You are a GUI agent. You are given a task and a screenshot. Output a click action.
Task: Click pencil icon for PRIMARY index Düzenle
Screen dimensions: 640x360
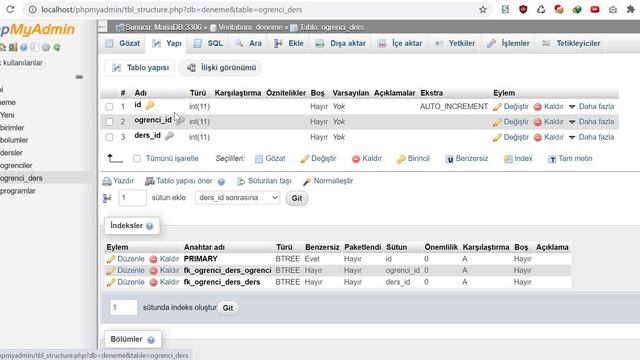point(111,259)
